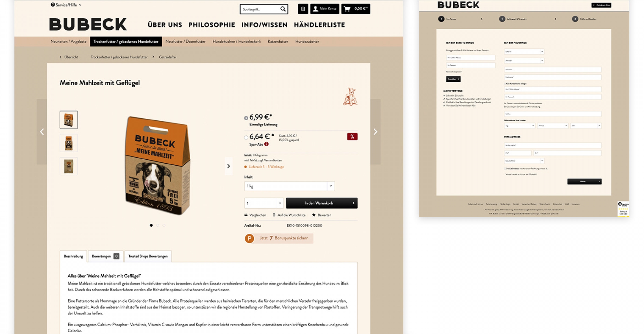Screen dimensions: 644x334
Task: Open the shopping cart showing 0,00 €
Action: 356,9
